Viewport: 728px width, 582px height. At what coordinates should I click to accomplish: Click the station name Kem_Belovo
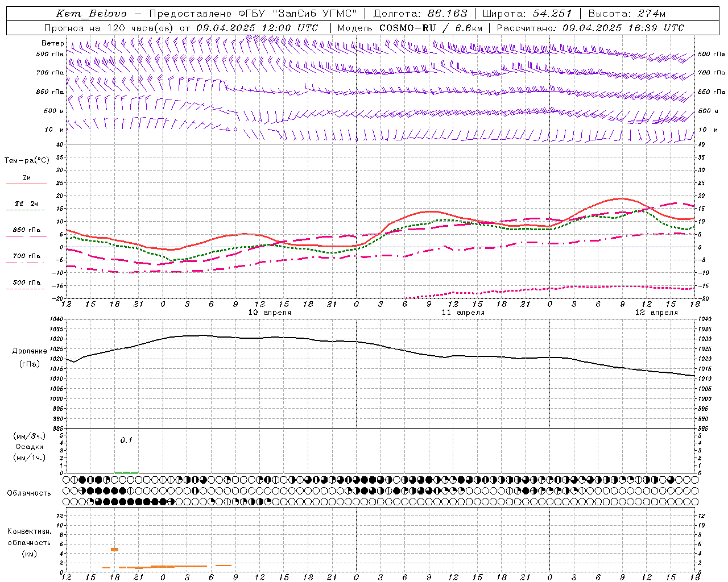coord(92,14)
